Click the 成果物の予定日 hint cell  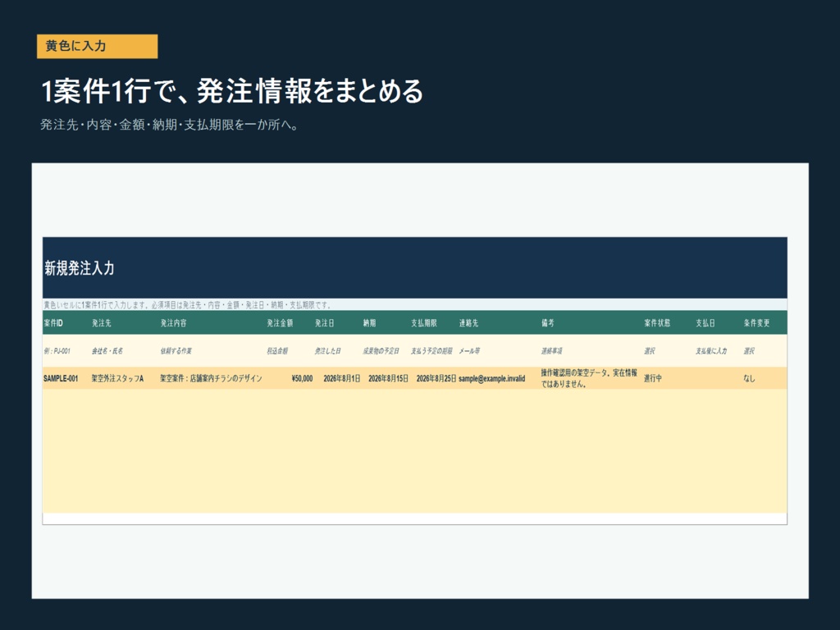coord(381,351)
